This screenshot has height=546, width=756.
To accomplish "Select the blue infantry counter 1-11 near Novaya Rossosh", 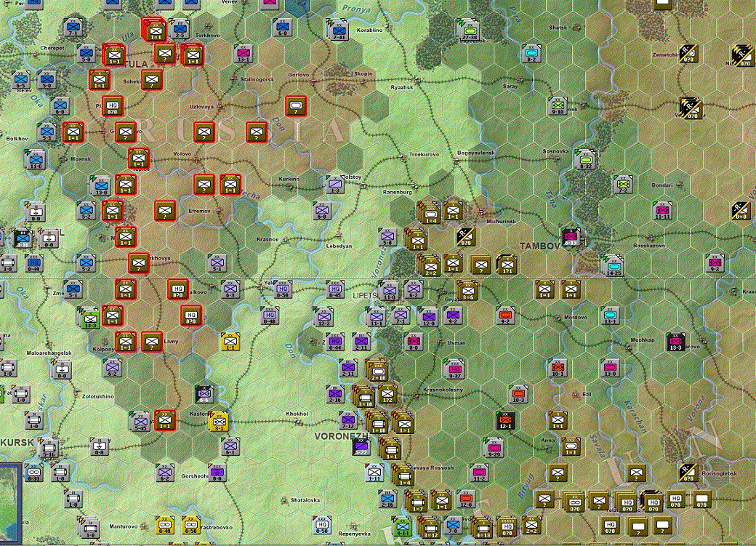I will click(x=374, y=474).
